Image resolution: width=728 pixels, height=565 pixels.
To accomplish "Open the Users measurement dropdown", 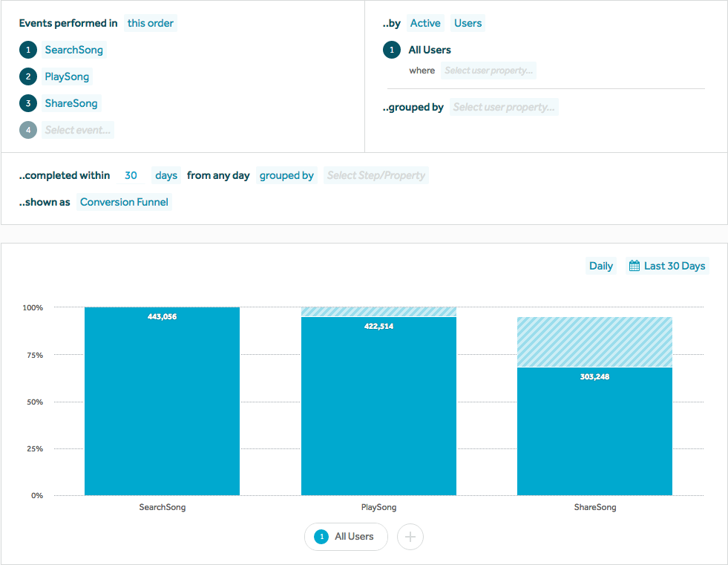I will (x=468, y=23).
